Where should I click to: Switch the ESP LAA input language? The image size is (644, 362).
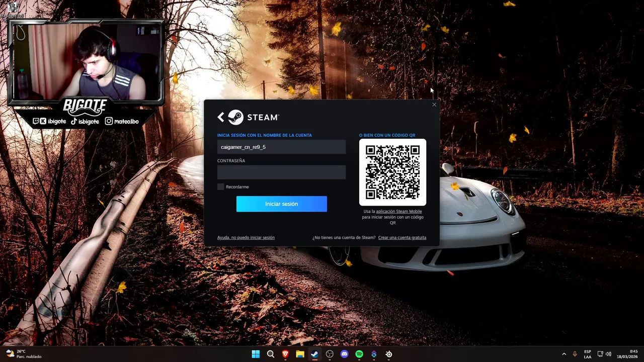[x=588, y=354]
